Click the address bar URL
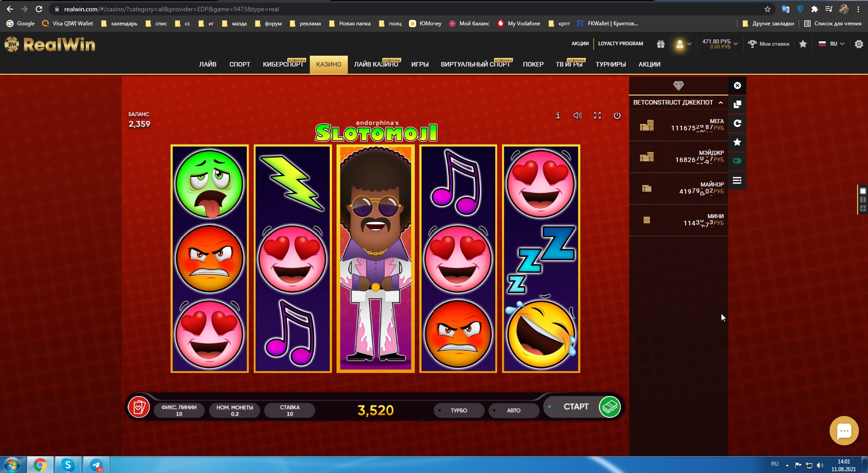Viewport: 868px width, 473px height. coord(171,9)
